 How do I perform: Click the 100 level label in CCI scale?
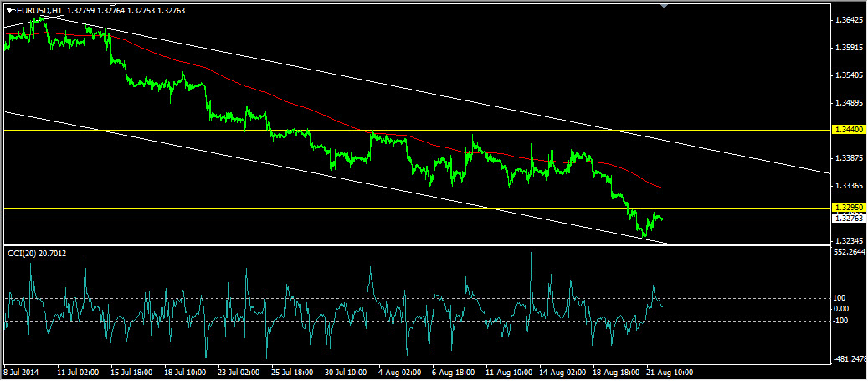(x=841, y=298)
